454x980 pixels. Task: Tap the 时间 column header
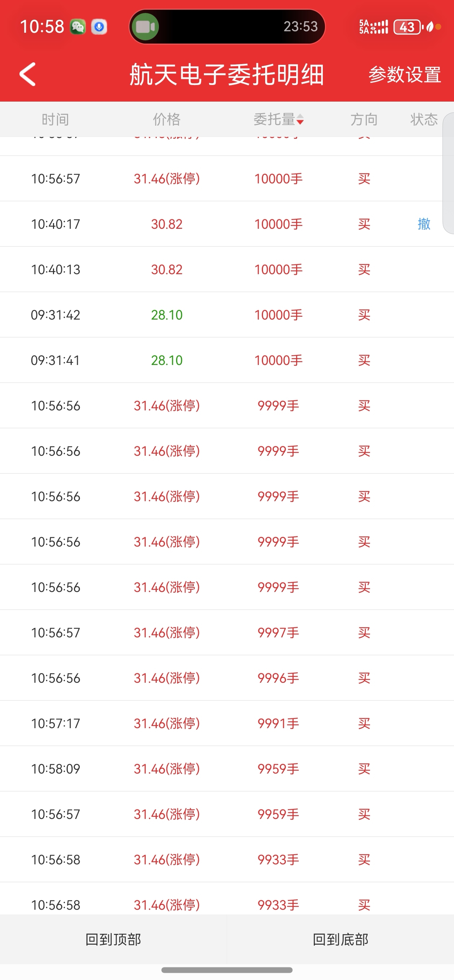[x=55, y=120]
